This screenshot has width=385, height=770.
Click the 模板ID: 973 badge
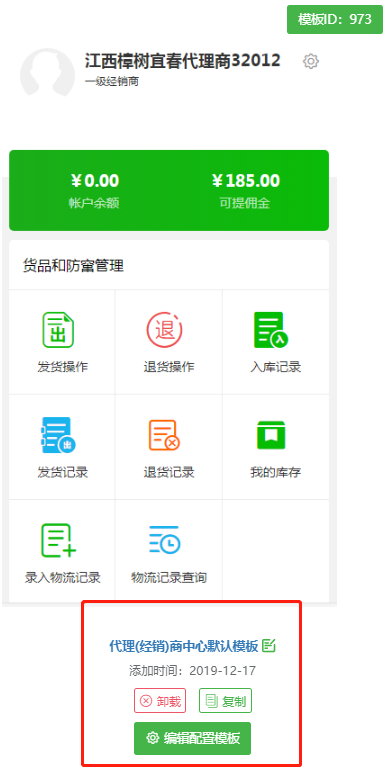click(x=335, y=19)
